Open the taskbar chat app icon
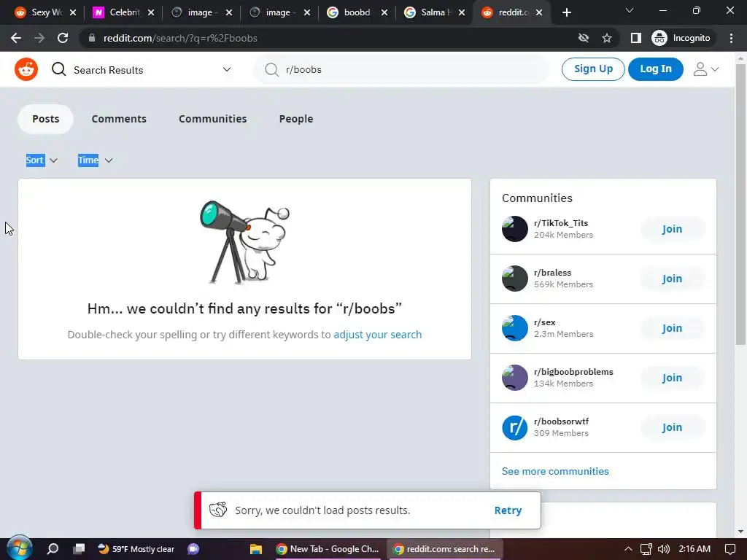 coord(193,549)
